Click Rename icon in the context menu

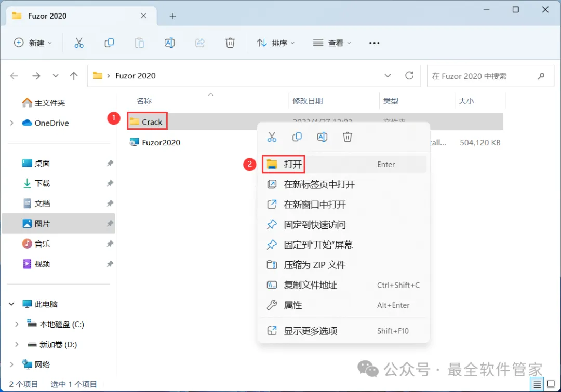click(322, 137)
